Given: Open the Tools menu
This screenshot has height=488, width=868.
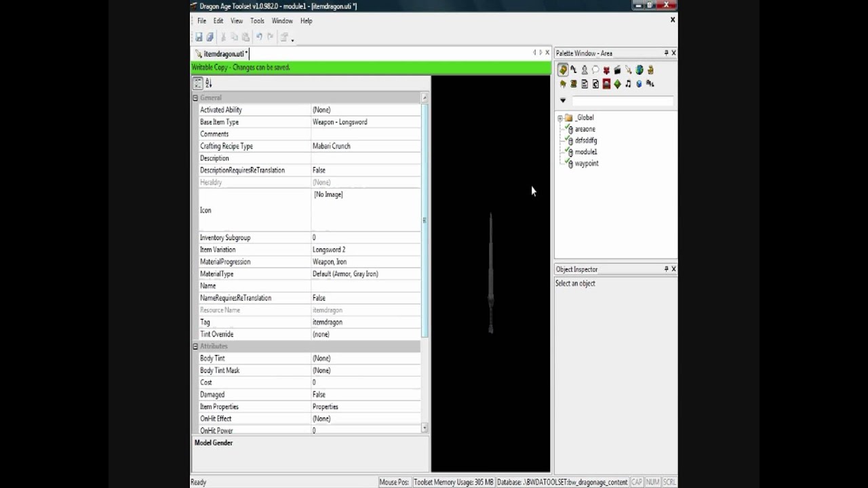Looking at the screenshot, I should click(257, 21).
